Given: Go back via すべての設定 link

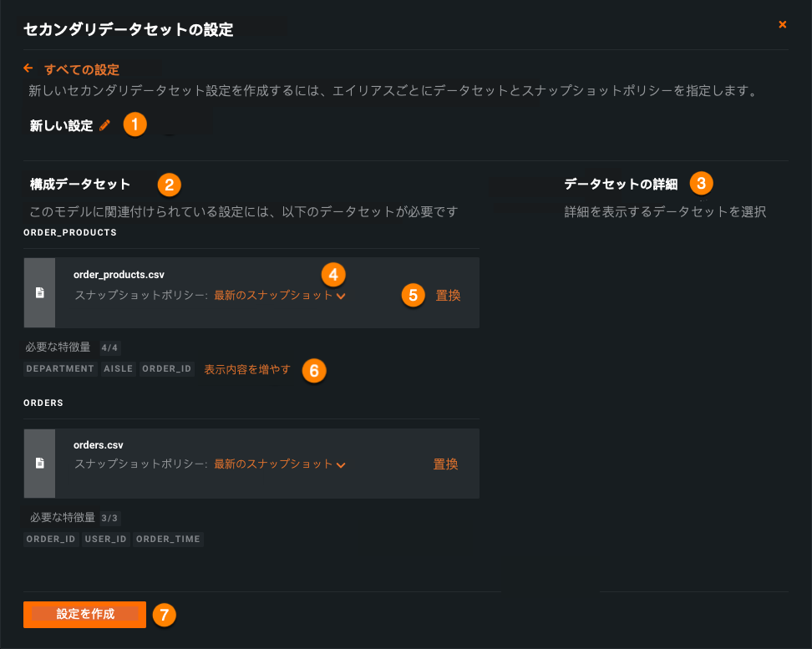Looking at the screenshot, I should [82, 69].
